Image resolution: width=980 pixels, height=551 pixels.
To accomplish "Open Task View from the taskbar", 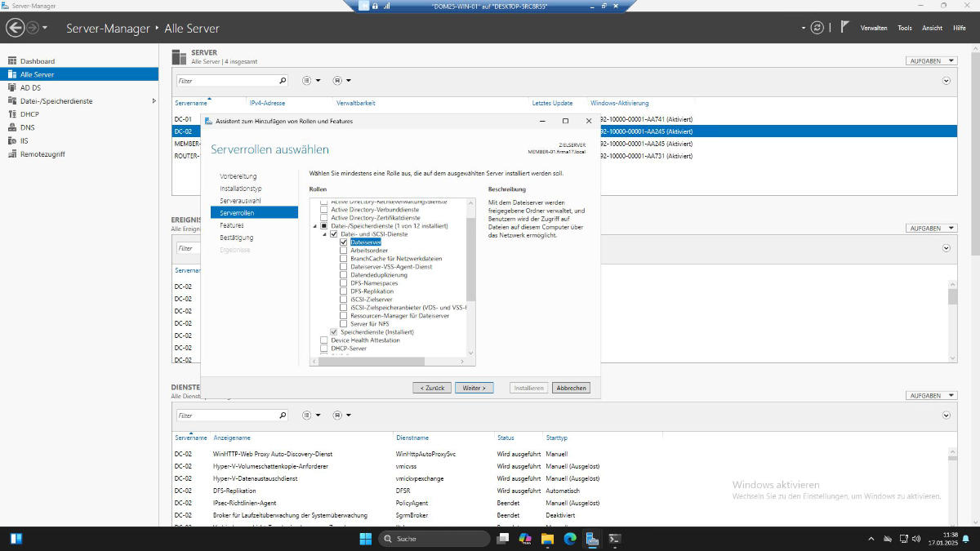I will point(503,539).
